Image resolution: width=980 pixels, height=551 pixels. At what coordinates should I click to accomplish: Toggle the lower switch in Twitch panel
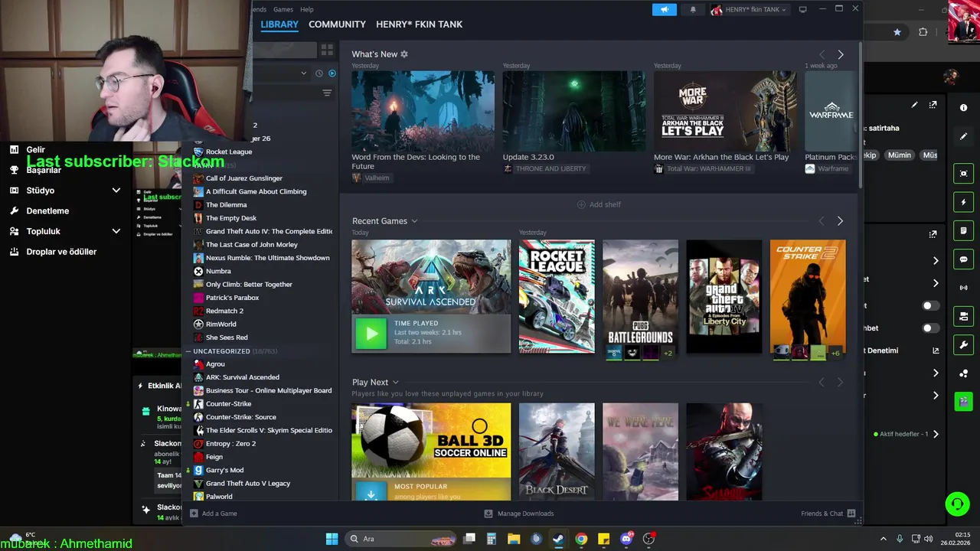930,328
